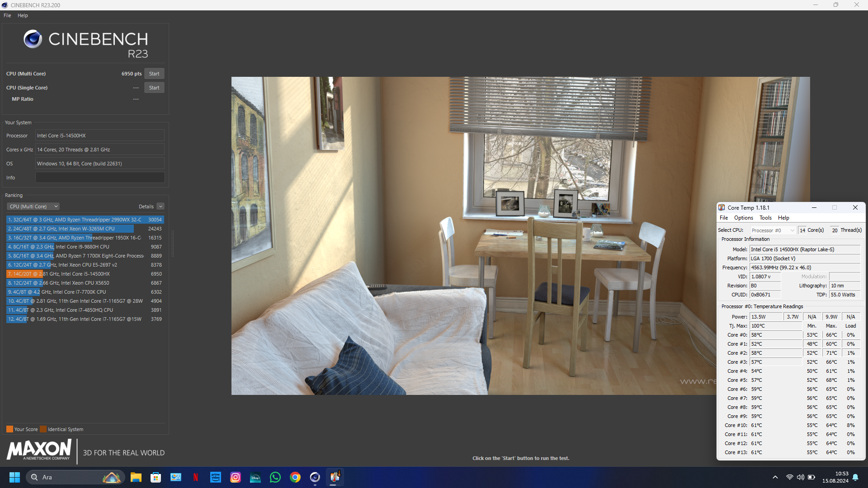Select the Core i9-9880H ranking row
The height and width of the screenshot is (488, 868).
(85, 247)
